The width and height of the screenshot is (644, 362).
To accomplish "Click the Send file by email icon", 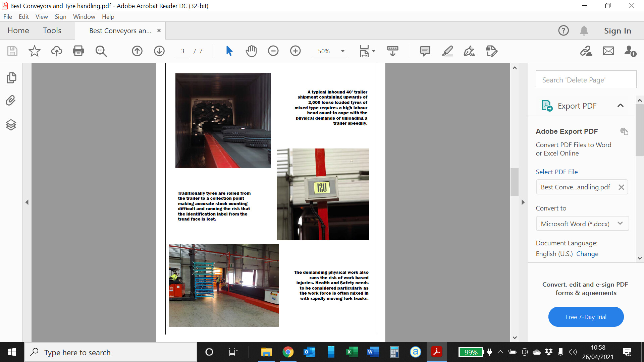I will click(608, 51).
